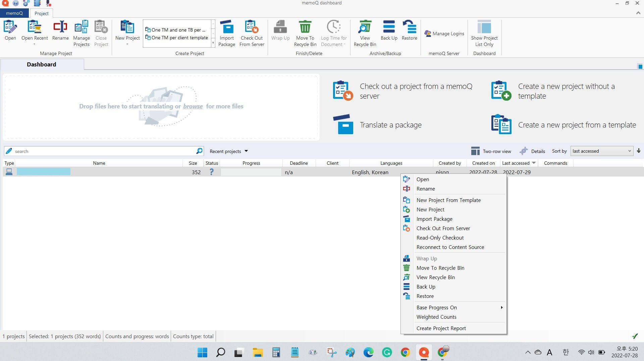
Task: Click the project progress bar
Action: (x=251, y=172)
